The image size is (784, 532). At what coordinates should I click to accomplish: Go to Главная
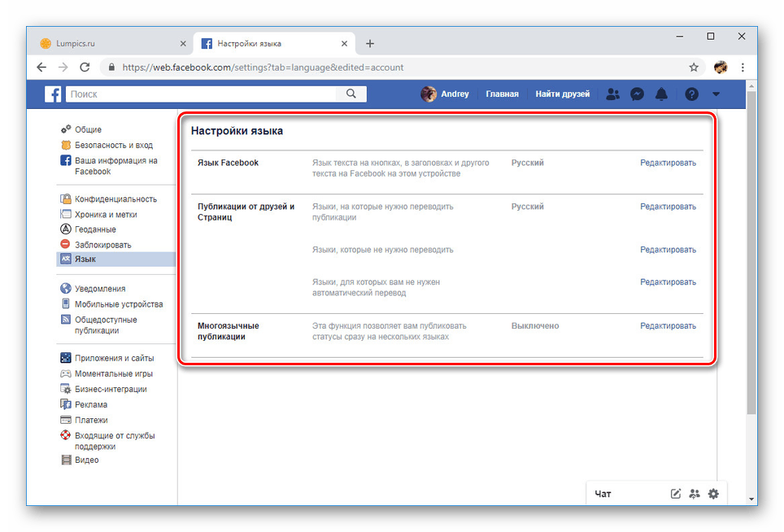point(502,94)
